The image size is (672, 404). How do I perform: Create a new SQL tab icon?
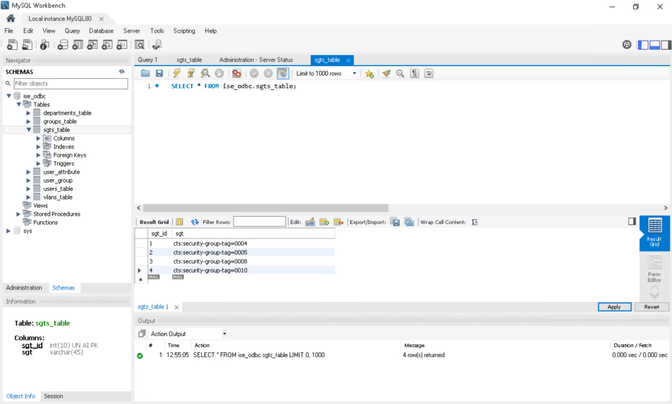[12, 44]
